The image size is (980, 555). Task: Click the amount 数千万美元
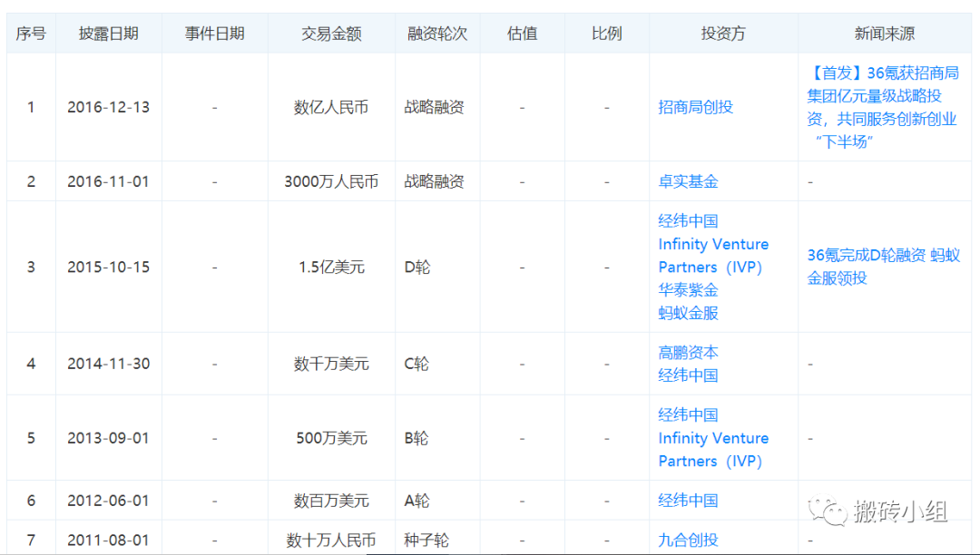pyautogui.click(x=331, y=364)
